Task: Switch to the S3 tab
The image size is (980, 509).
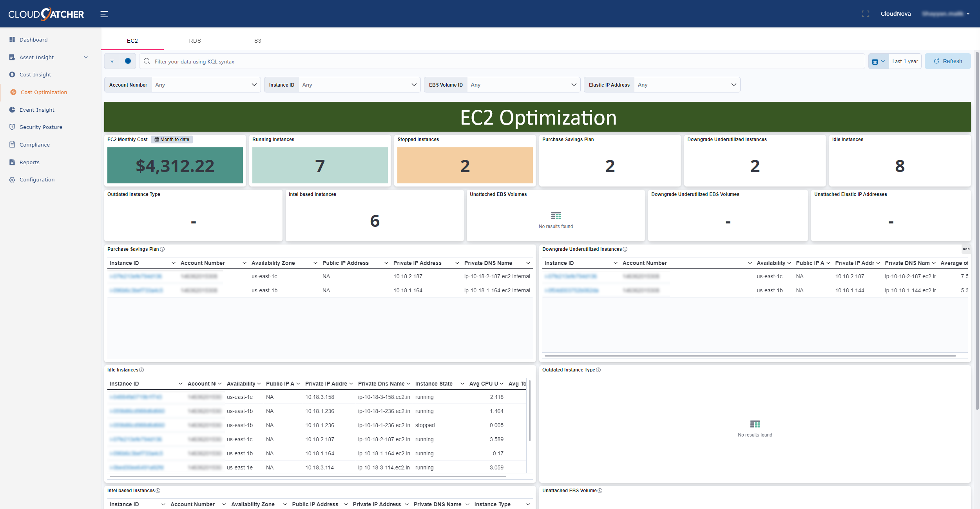Action: point(257,41)
